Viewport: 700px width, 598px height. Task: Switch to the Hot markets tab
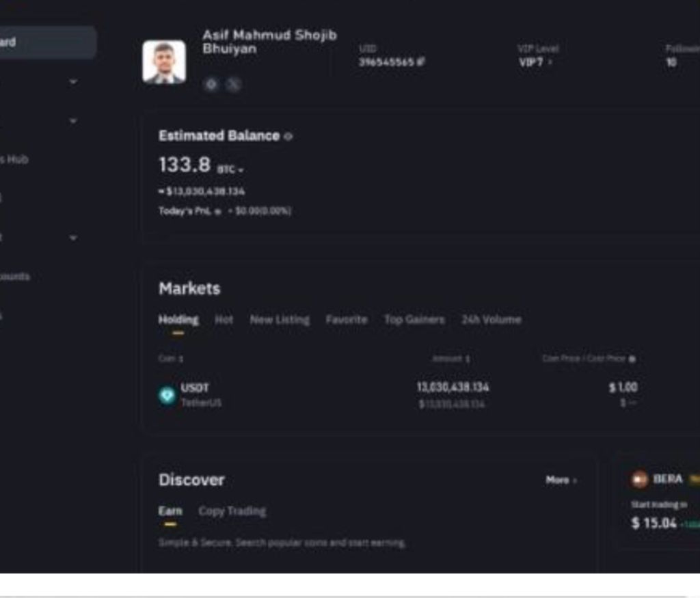(224, 320)
